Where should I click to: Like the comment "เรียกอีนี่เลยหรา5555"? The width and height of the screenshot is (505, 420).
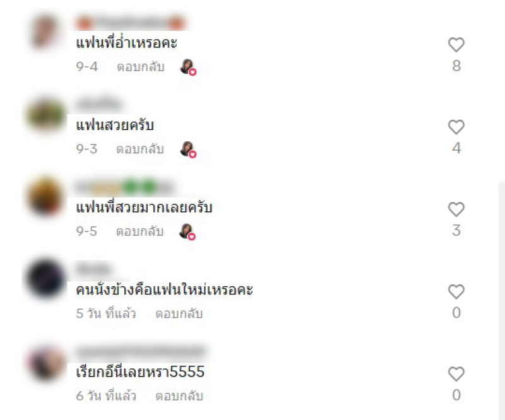(456, 374)
